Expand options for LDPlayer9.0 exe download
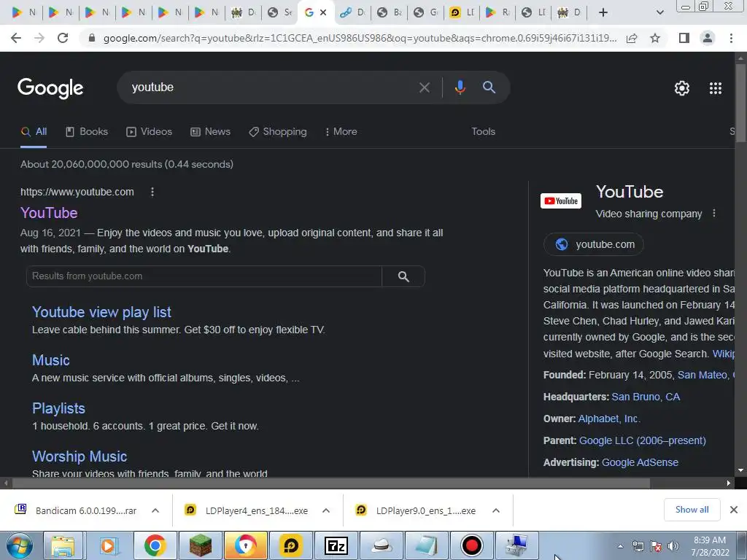 coord(496,510)
